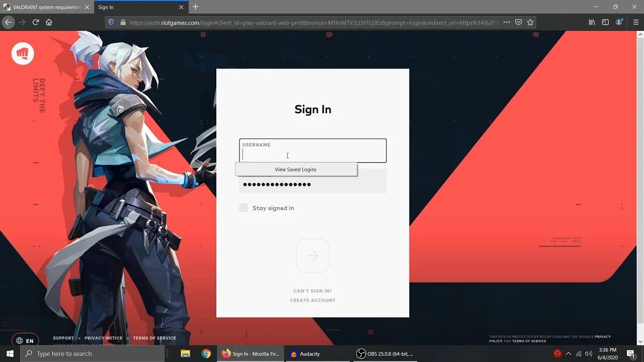The image size is (644, 362).
Task: Follow the CREATE ACCOUNT link
Action: point(312,300)
